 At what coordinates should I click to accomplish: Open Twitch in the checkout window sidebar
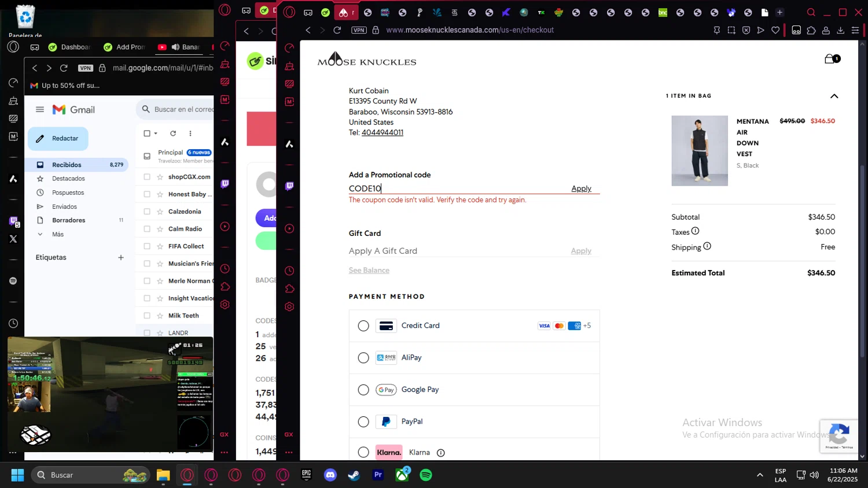point(289,186)
